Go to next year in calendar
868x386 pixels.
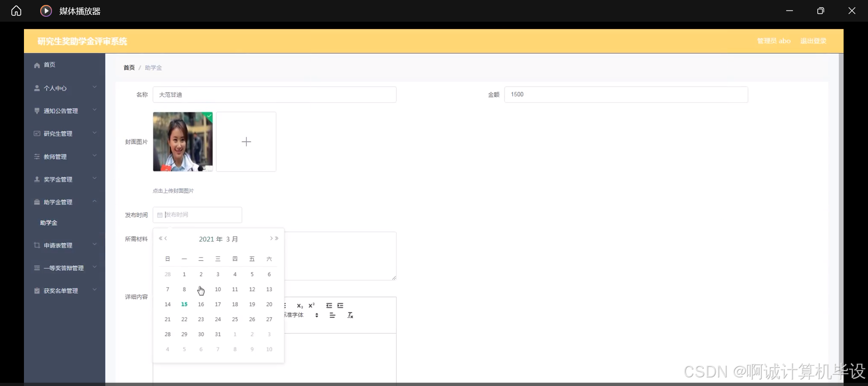click(x=277, y=238)
